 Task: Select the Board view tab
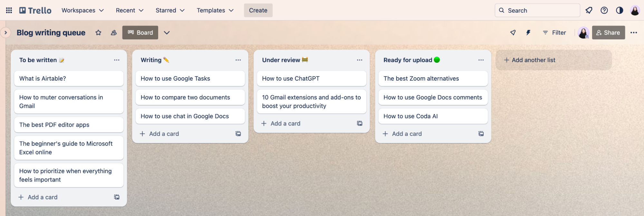[x=140, y=33]
